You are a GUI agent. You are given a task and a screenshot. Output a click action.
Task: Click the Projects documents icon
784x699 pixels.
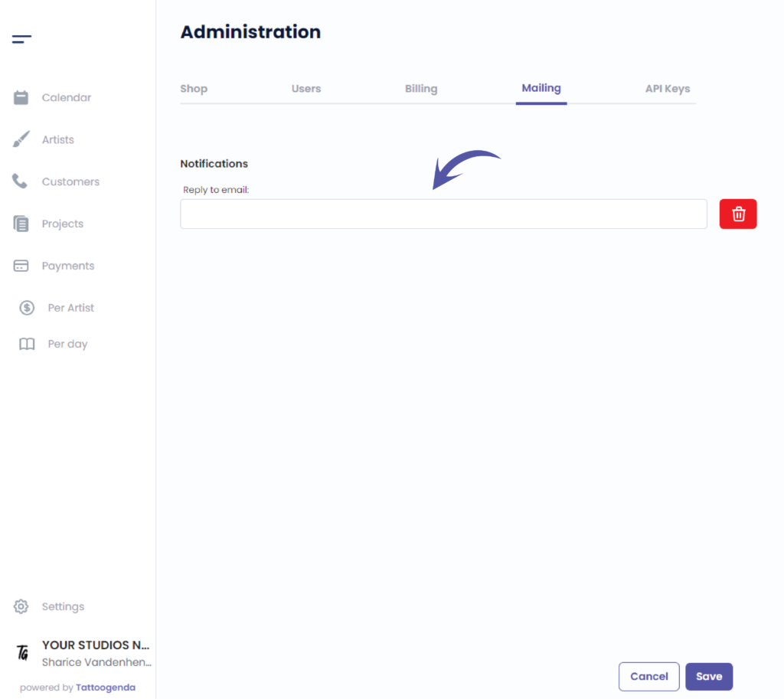21,224
